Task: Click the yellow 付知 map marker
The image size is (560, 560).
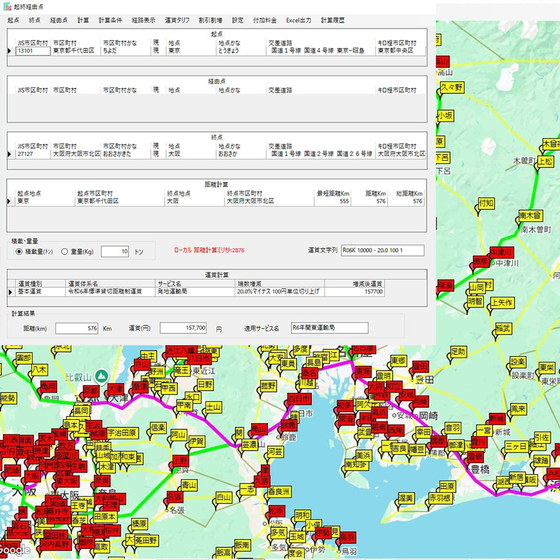Action: coord(486,204)
